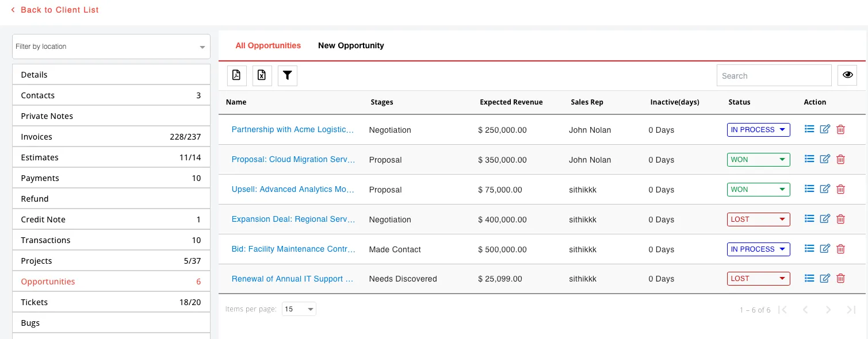Delete the Renewal of Annual IT Support row

tap(840, 279)
